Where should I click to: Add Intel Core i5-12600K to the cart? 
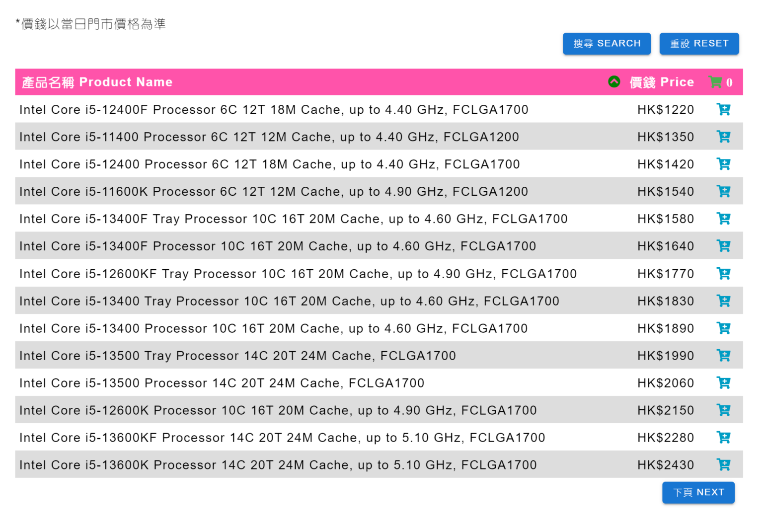point(724,410)
